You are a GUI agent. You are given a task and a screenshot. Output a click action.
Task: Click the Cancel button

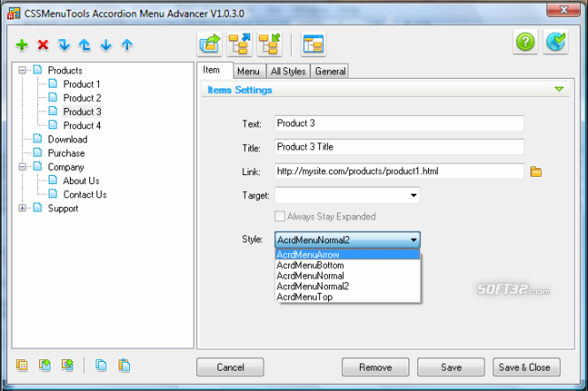click(x=230, y=367)
